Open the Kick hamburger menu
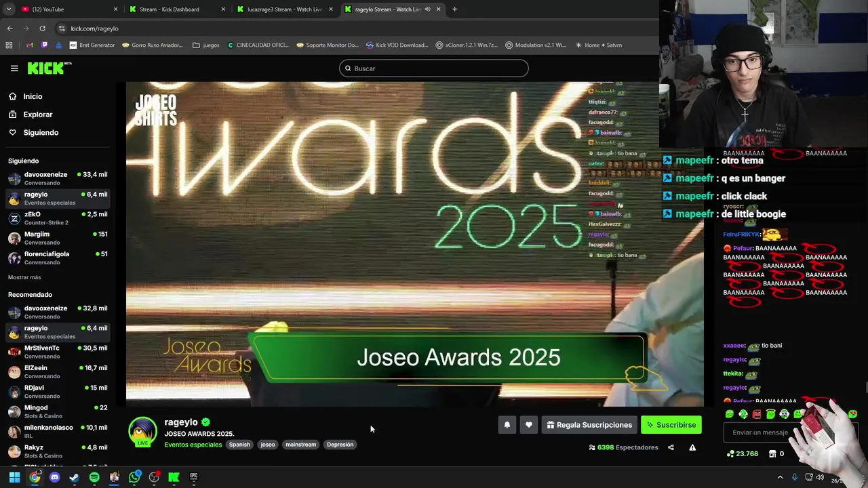Image resolution: width=868 pixels, height=488 pixels. coord(14,68)
